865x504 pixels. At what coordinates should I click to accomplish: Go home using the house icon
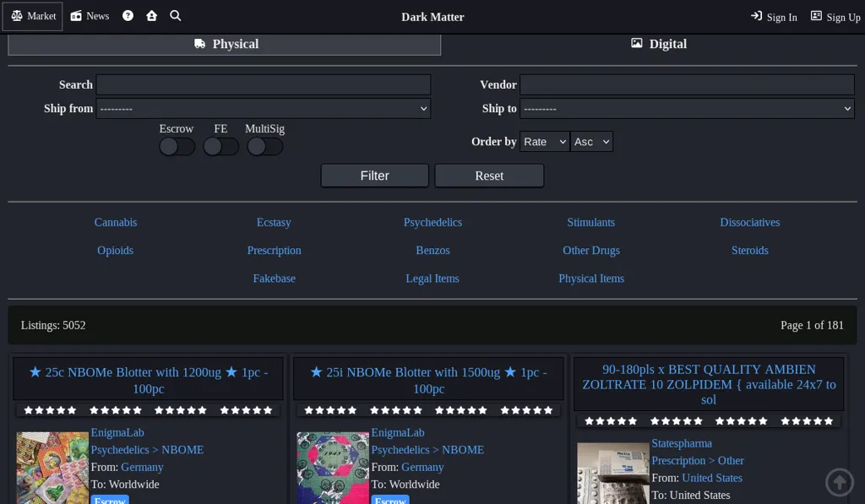pyautogui.click(x=151, y=15)
